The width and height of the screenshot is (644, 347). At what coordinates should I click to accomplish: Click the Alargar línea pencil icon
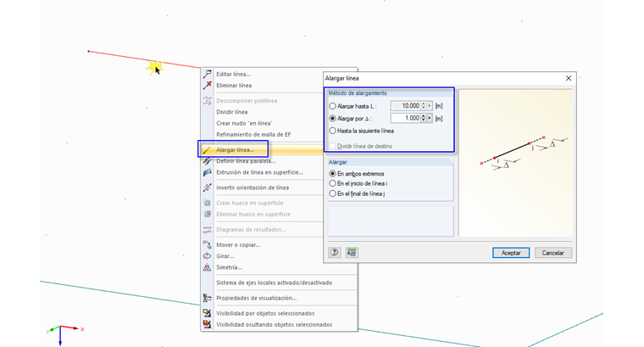pyautogui.click(x=208, y=149)
